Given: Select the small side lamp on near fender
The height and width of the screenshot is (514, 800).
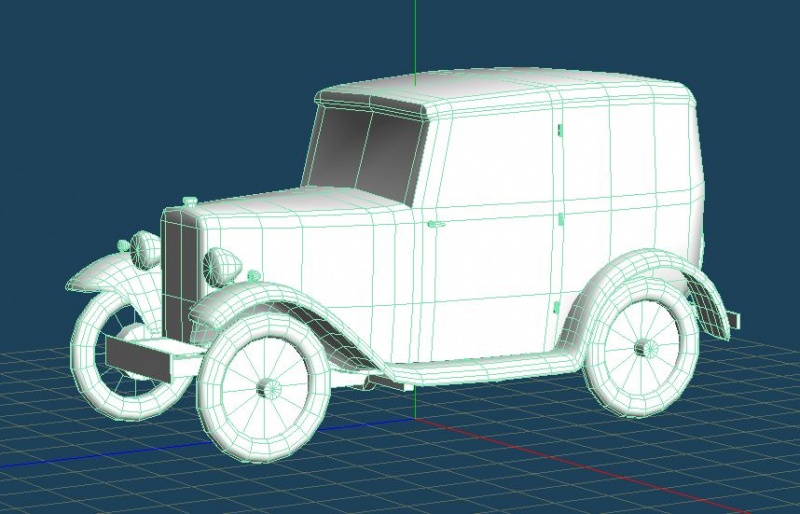Looking at the screenshot, I should click(254, 276).
